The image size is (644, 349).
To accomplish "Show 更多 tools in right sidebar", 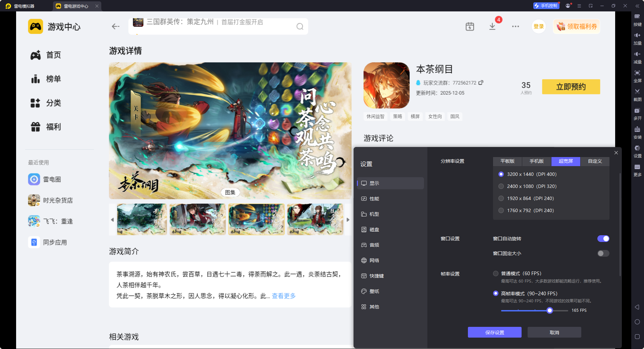I will [637, 170].
